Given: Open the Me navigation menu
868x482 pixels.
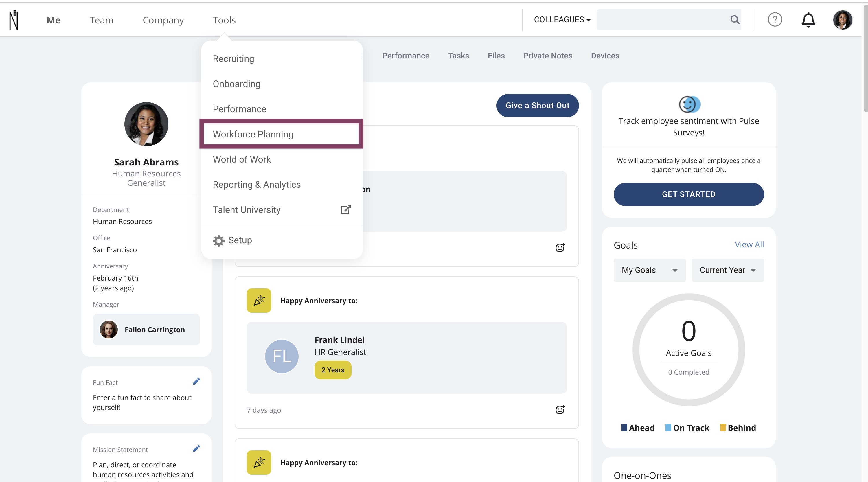Looking at the screenshot, I should 54,20.
